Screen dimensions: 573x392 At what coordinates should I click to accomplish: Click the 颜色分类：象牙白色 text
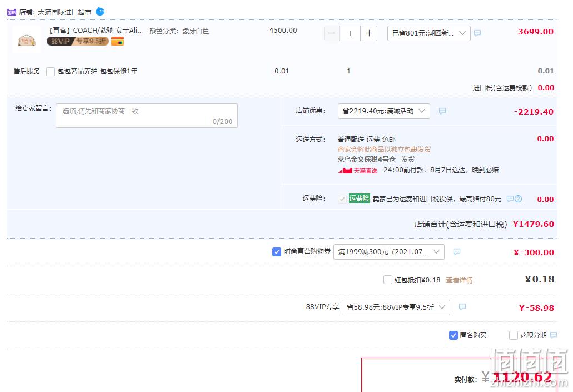point(179,31)
